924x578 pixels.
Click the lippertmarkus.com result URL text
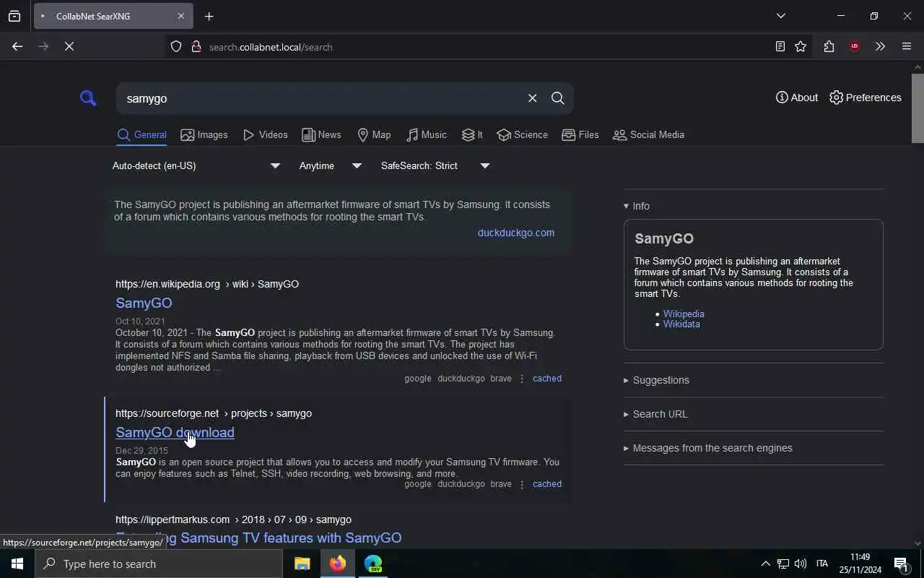[x=233, y=519]
